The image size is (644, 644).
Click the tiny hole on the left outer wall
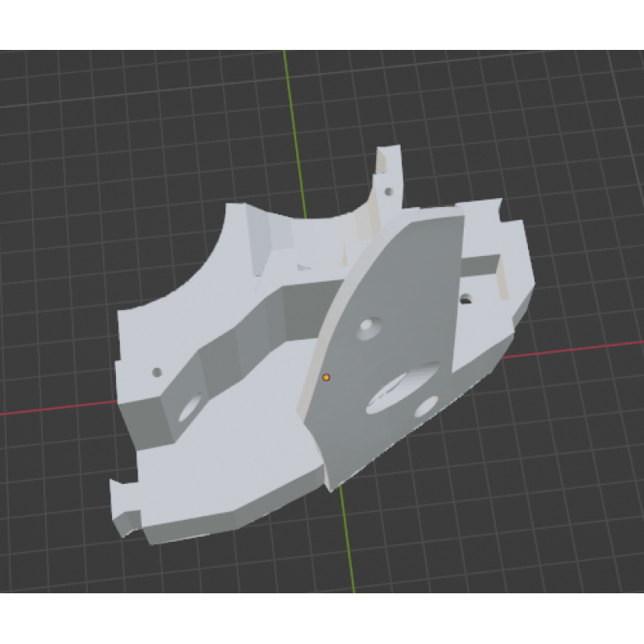pyautogui.click(x=157, y=372)
